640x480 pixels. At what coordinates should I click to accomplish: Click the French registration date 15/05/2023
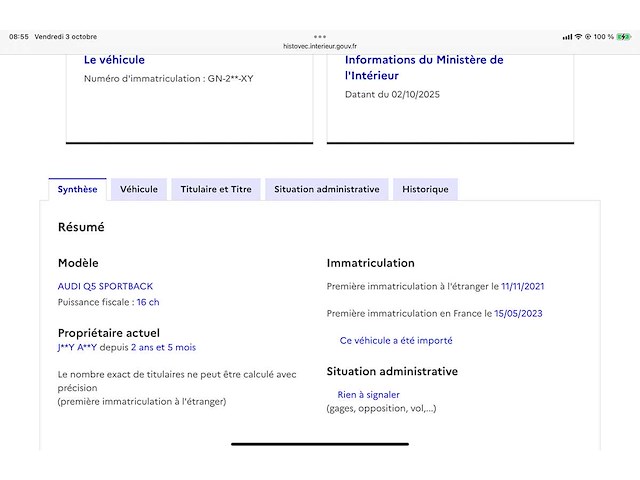519,313
